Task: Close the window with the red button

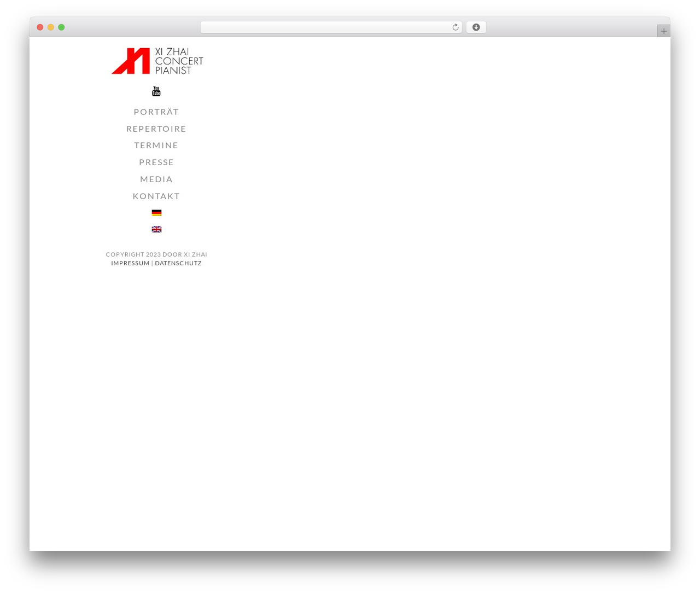Action: (40, 27)
